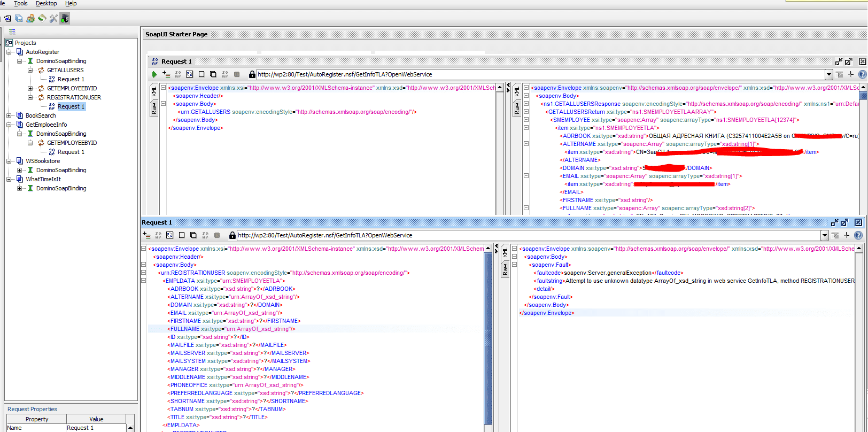Click the green Submit request play button
The width and height of the screenshot is (868, 432).
154,74
